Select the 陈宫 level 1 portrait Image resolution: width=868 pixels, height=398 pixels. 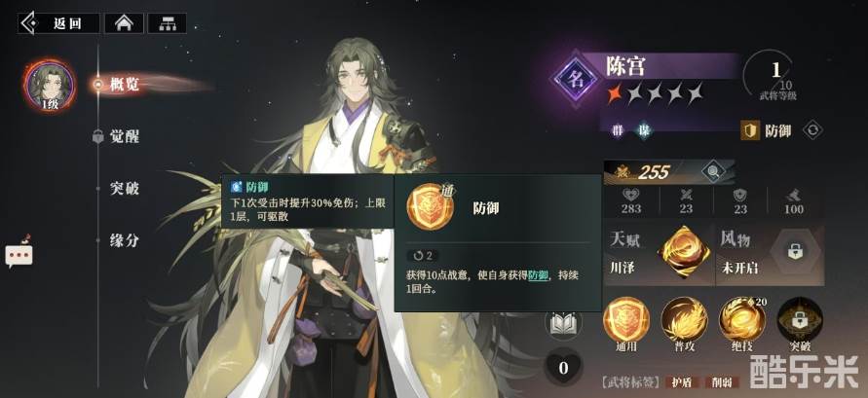coord(50,86)
